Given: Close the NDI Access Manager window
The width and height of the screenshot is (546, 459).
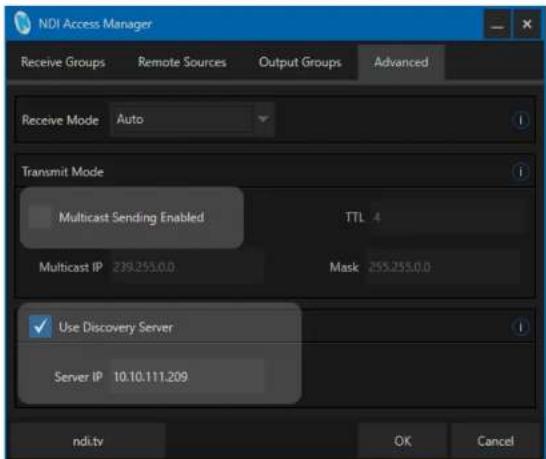Looking at the screenshot, I should [x=527, y=24].
